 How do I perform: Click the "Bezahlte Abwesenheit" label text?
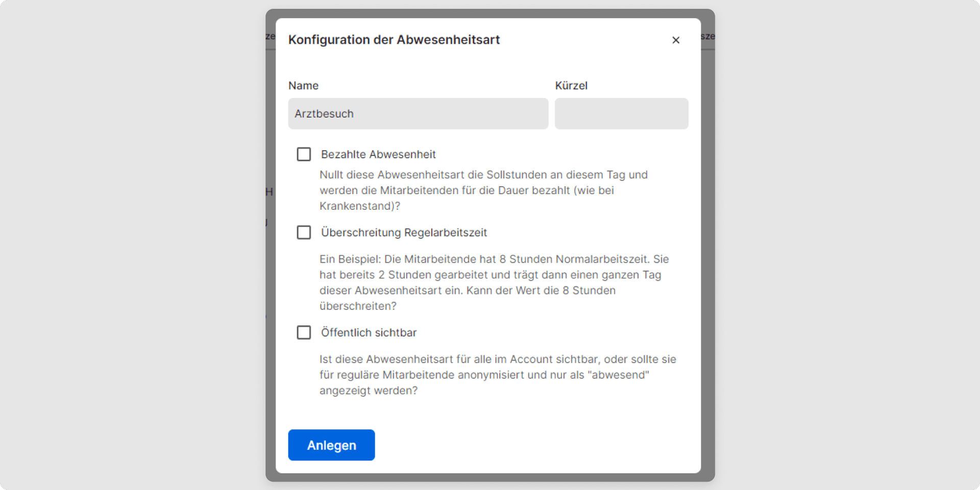(x=378, y=154)
